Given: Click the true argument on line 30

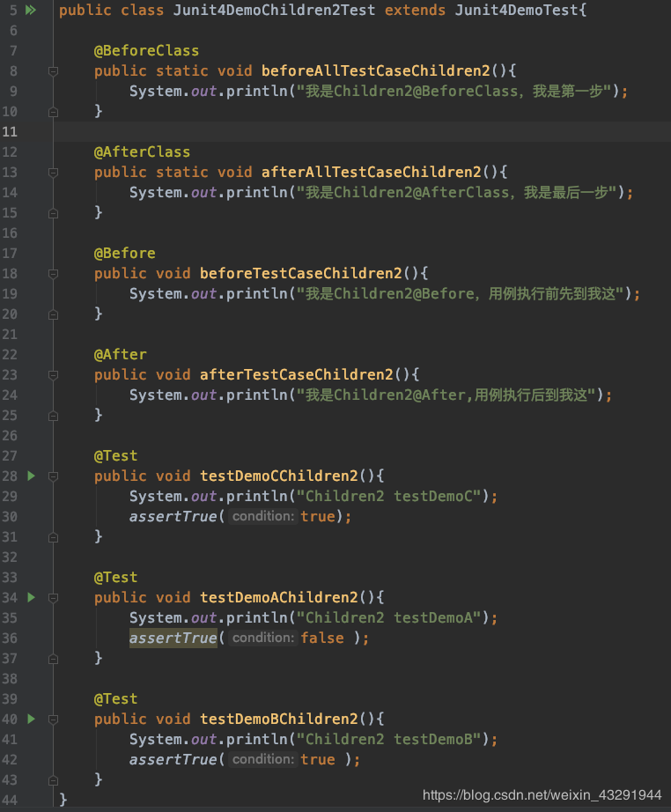Looking at the screenshot, I should [x=318, y=516].
